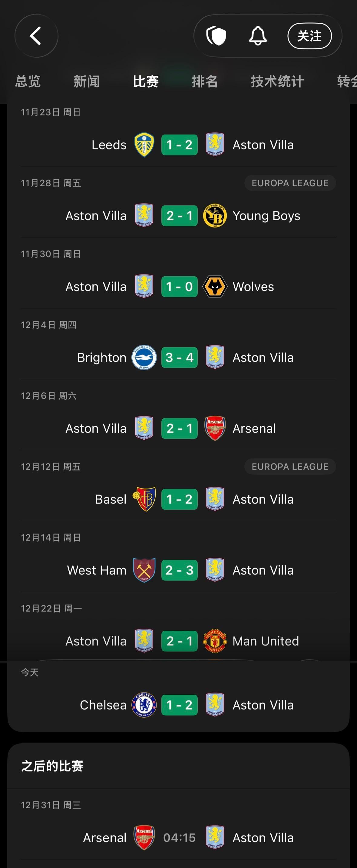The height and width of the screenshot is (868, 357).
Task: Tap the Wolves crest icon
Action: [x=215, y=286]
